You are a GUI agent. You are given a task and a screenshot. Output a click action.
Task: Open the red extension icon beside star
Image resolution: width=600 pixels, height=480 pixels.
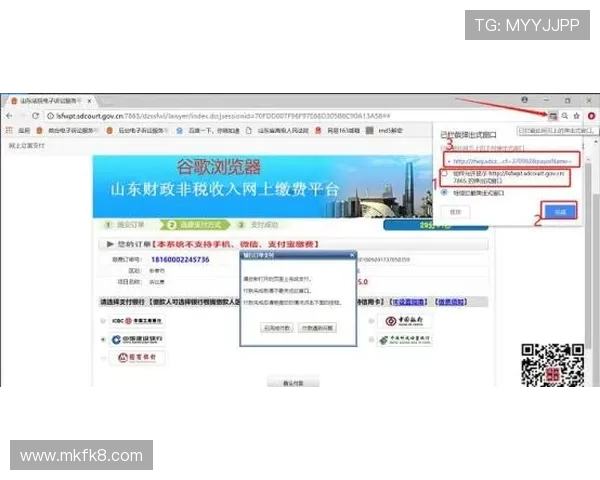592,116
